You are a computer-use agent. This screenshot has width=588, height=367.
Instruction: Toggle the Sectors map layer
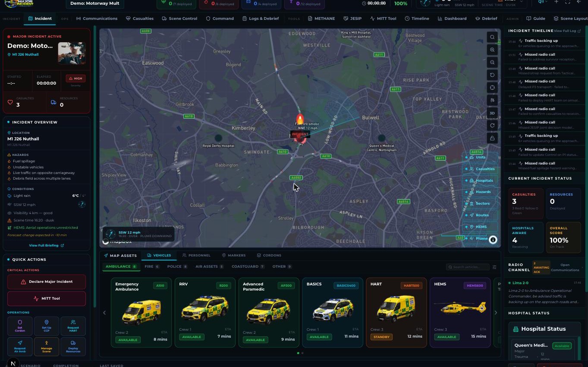[480, 203]
